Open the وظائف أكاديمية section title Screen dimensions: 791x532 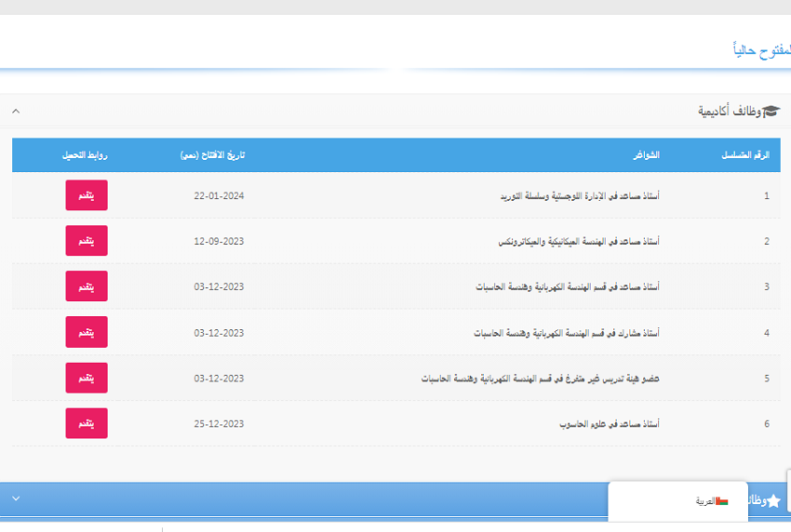click(x=730, y=112)
